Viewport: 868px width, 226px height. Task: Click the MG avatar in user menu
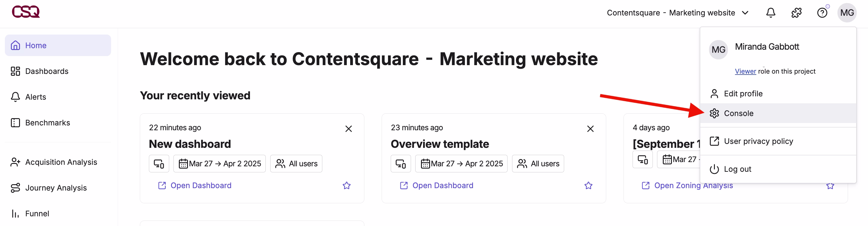tap(718, 50)
